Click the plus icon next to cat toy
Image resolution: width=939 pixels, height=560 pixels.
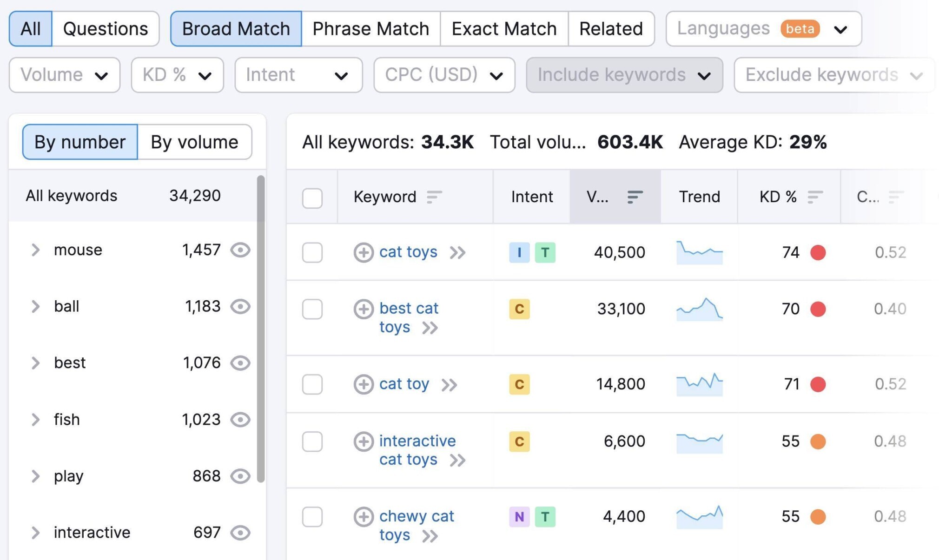click(x=364, y=384)
